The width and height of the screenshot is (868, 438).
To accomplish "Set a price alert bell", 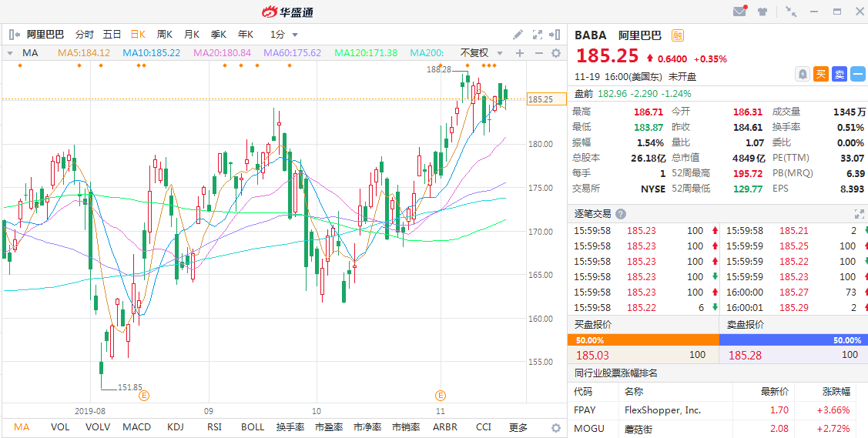I will [x=803, y=74].
